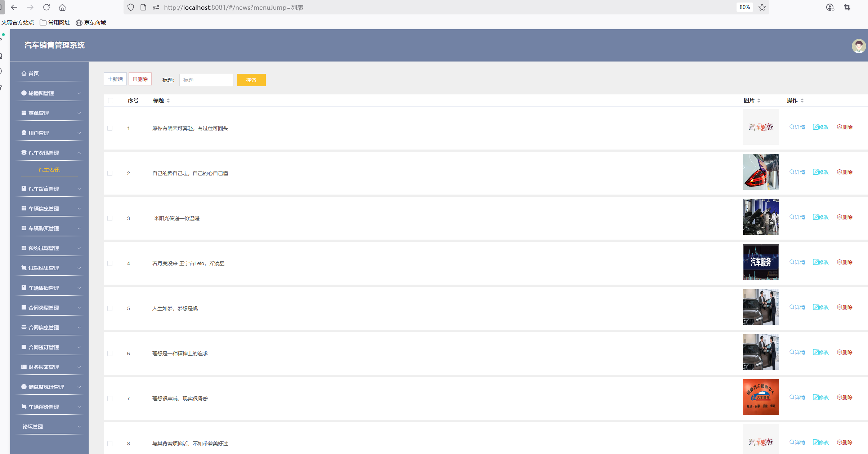Click the browser reload icon
This screenshot has height=454, width=868.
(46, 7)
